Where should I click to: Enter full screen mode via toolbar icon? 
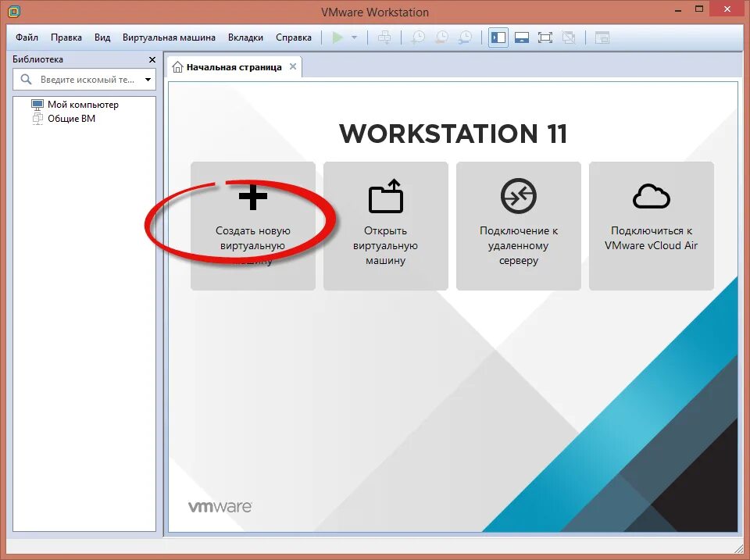tap(545, 37)
